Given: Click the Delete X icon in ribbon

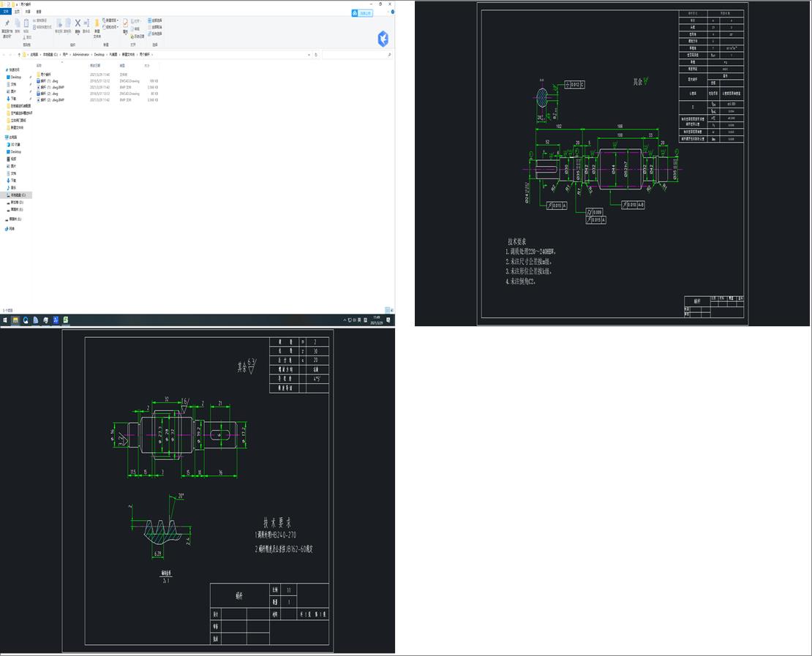Looking at the screenshot, I should [78, 23].
